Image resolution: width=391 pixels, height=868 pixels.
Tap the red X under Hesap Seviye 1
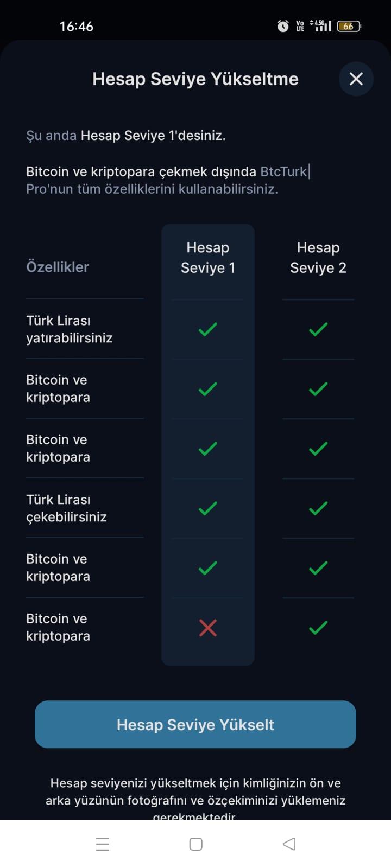(207, 628)
